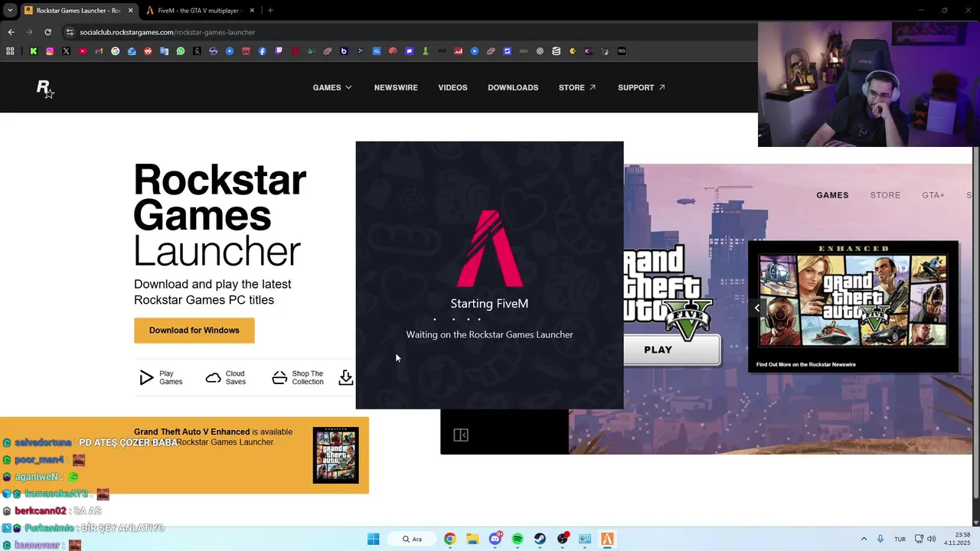The image size is (980, 551).
Task: Open the Kick bookmark icon
Action: tap(34, 51)
